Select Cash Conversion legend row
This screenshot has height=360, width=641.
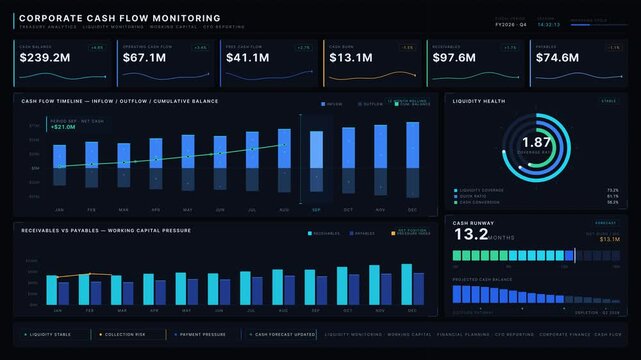(x=536, y=202)
